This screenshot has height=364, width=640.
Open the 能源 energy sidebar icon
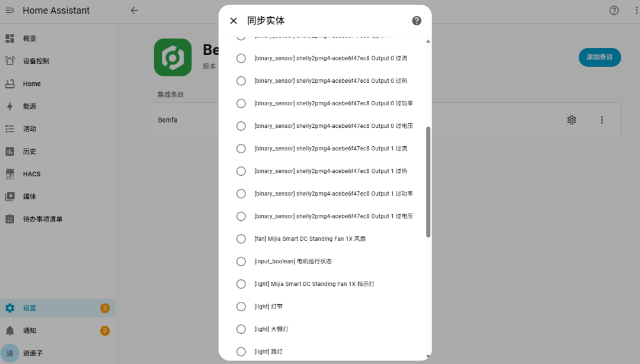10,107
